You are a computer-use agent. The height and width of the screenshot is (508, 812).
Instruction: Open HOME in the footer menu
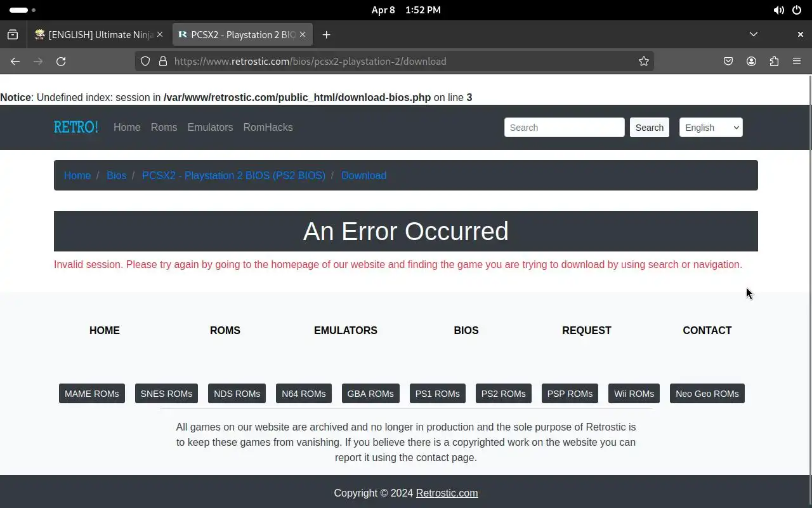105,330
